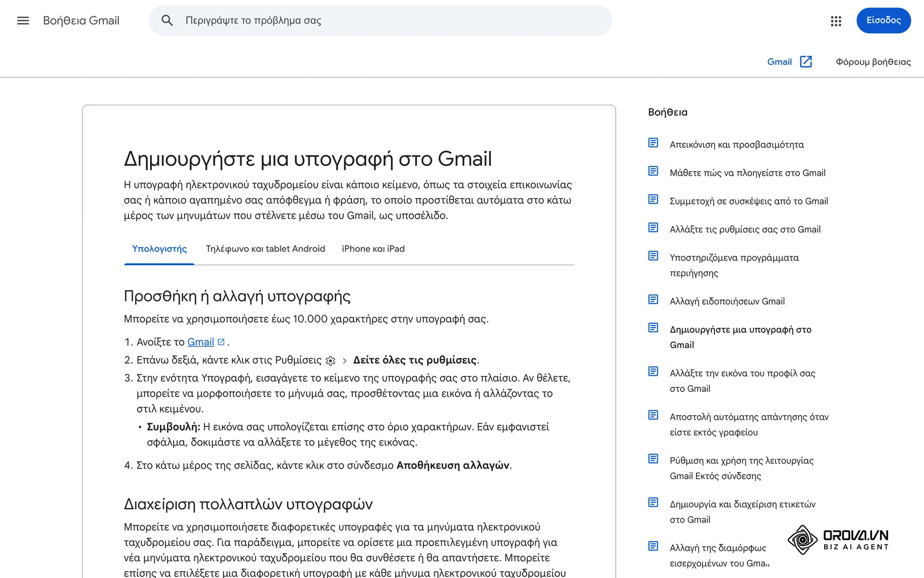Open Μάθετε πώς να πλοηγείστε στο Gmail
This screenshot has height=578, width=924.
(x=747, y=173)
